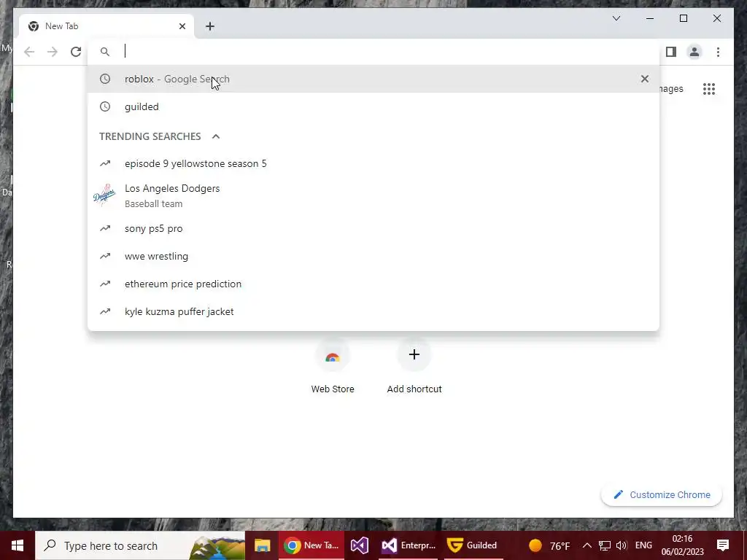Open the Chrome profile avatar
The width and height of the screenshot is (747, 560).
click(694, 52)
